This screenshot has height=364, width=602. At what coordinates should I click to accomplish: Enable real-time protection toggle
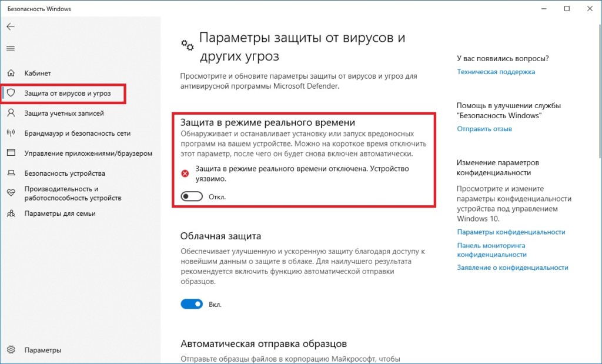pos(192,196)
